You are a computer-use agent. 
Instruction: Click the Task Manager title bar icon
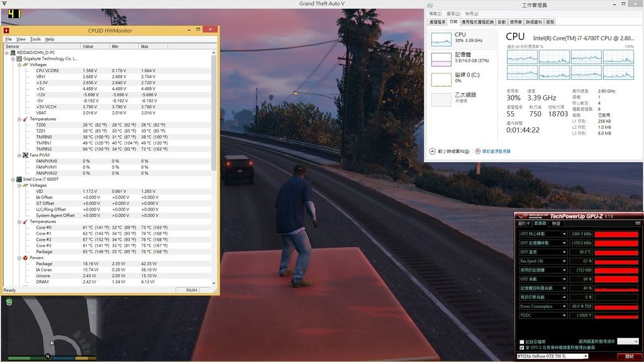pyautogui.click(x=430, y=5)
